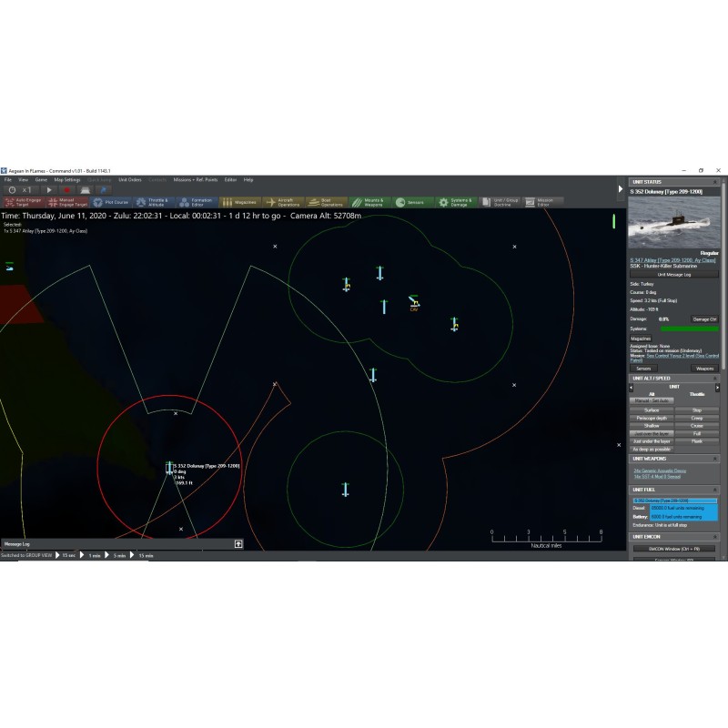The height and width of the screenshot is (728, 728).
Task: Open the Magazines toolbar button
Action: click(x=239, y=202)
